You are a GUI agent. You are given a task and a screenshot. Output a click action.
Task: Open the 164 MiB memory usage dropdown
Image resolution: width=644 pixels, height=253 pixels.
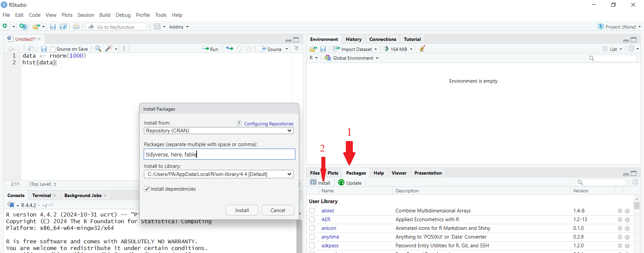(x=398, y=49)
